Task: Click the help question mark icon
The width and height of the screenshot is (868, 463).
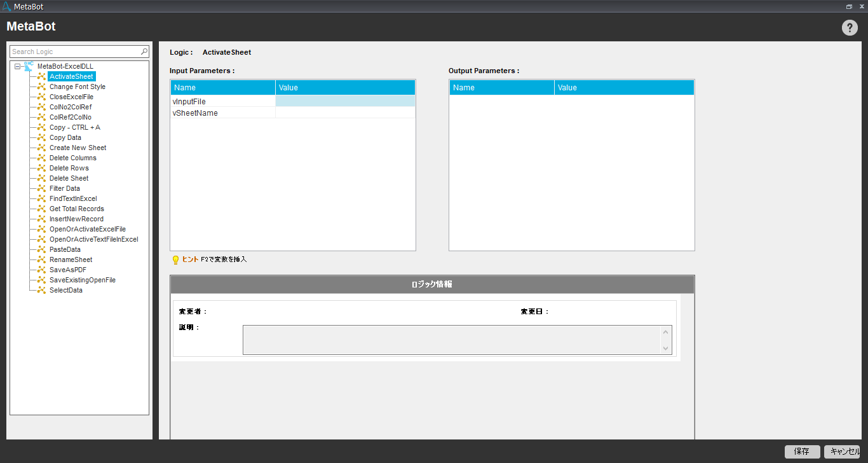Action: pyautogui.click(x=850, y=27)
